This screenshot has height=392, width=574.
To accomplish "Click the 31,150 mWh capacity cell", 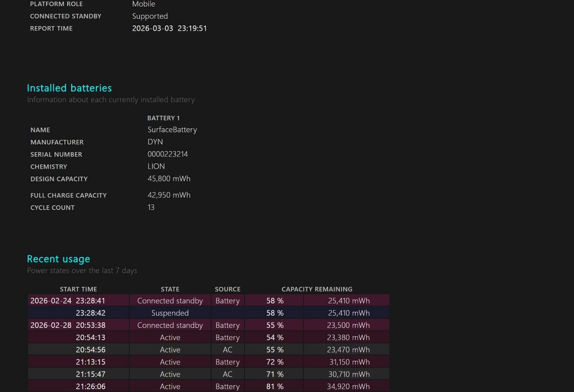I will pos(349,362).
